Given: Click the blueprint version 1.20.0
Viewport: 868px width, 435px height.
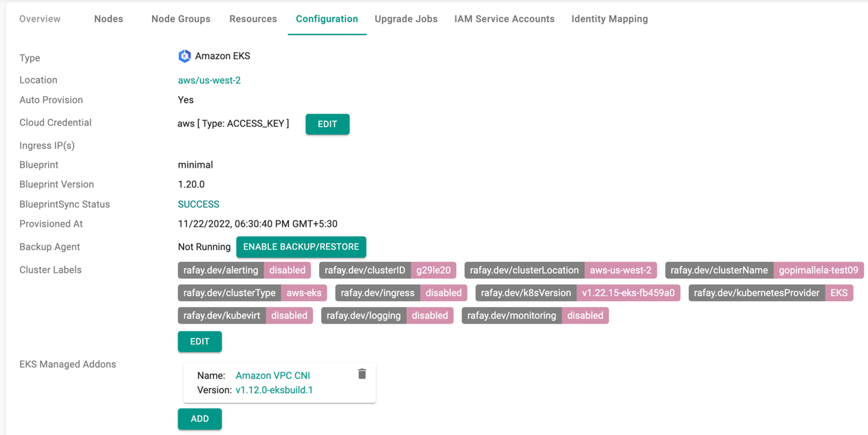Looking at the screenshot, I should point(191,184).
